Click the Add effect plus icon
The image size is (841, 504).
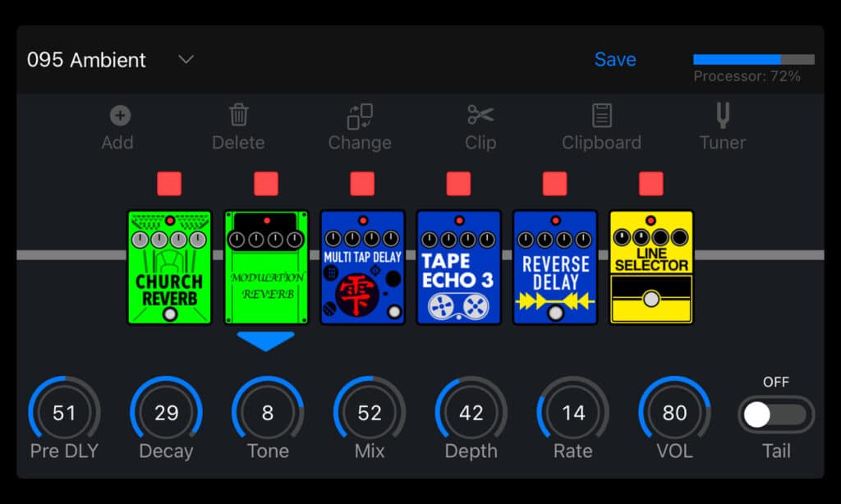(120, 115)
